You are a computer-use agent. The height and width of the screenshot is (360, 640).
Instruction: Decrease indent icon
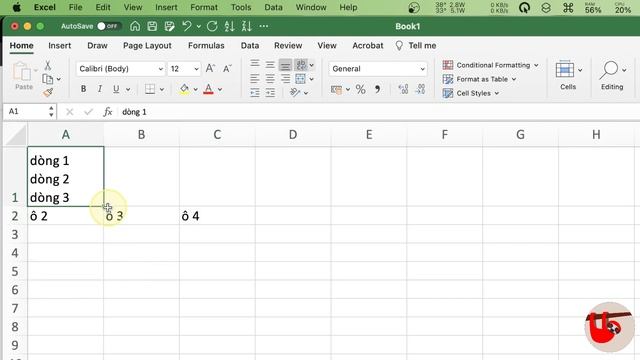tap(255, 93)
